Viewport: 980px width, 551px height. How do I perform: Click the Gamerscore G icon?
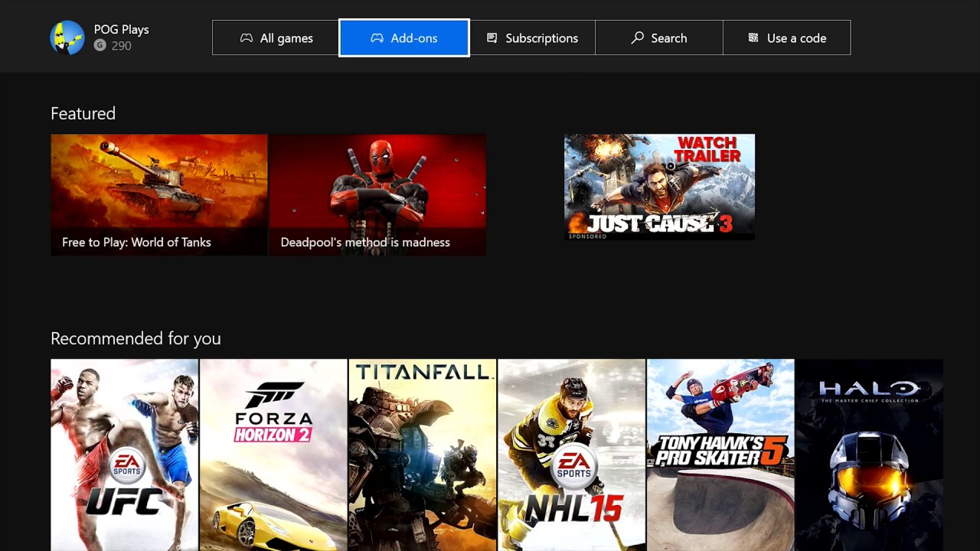(100, 45)
